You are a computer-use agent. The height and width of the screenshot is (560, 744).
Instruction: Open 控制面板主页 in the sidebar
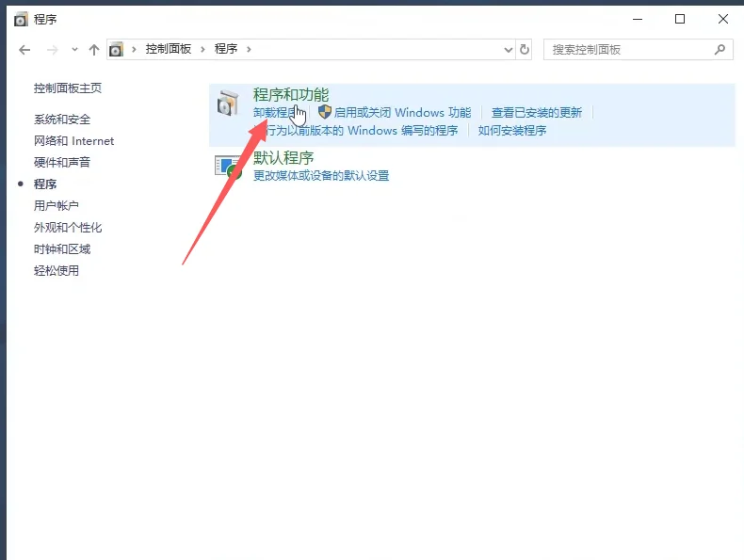[x=68, y=88]
